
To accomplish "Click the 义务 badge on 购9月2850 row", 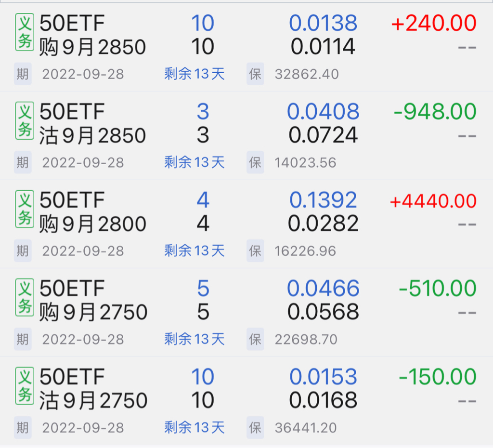I will [x=25, y=32].
